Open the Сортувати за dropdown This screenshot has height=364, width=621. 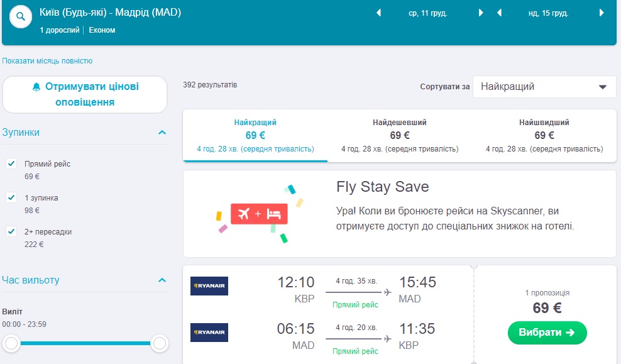tap(544, 87)
